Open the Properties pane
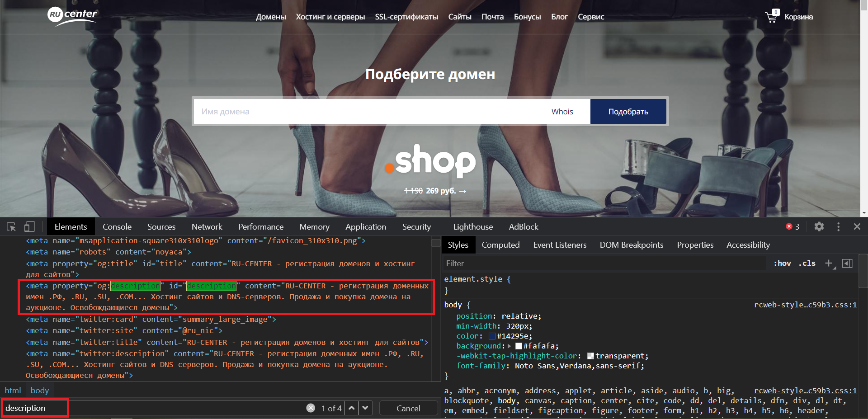868x419 pixels. click(695, 245)
